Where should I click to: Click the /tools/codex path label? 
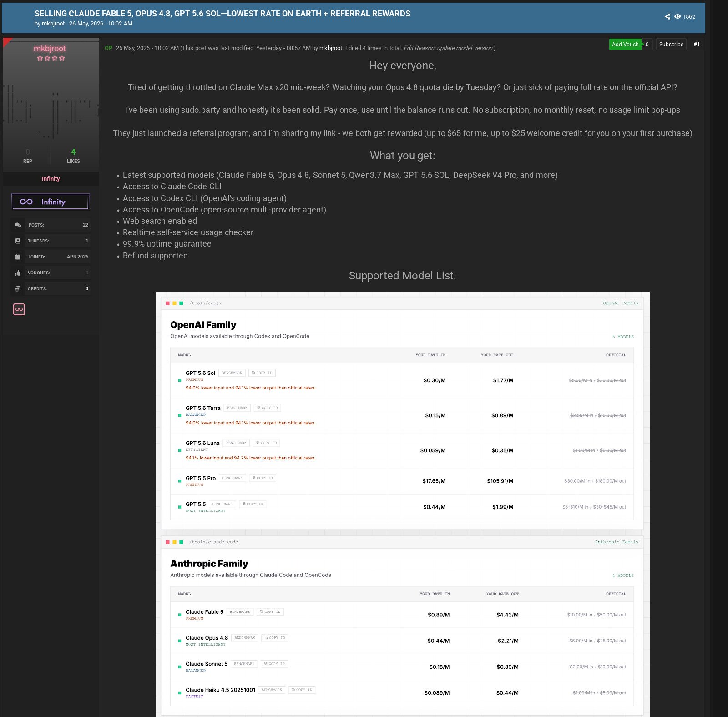pyautogui.click(x=206, y=303)
